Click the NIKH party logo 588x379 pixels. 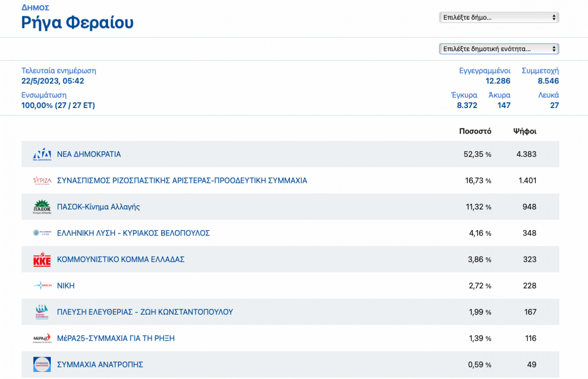[x=42, y=286]
